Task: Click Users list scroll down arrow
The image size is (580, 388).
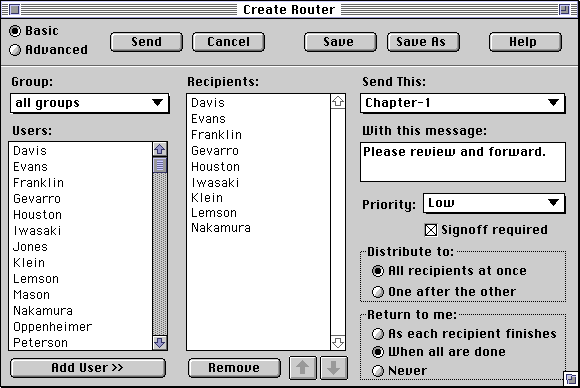Action: click(160, 343)
